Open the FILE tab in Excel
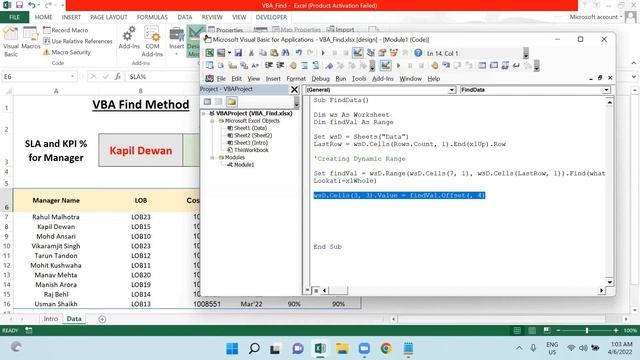Screen dimensions: 640x360 click(14, 17)
